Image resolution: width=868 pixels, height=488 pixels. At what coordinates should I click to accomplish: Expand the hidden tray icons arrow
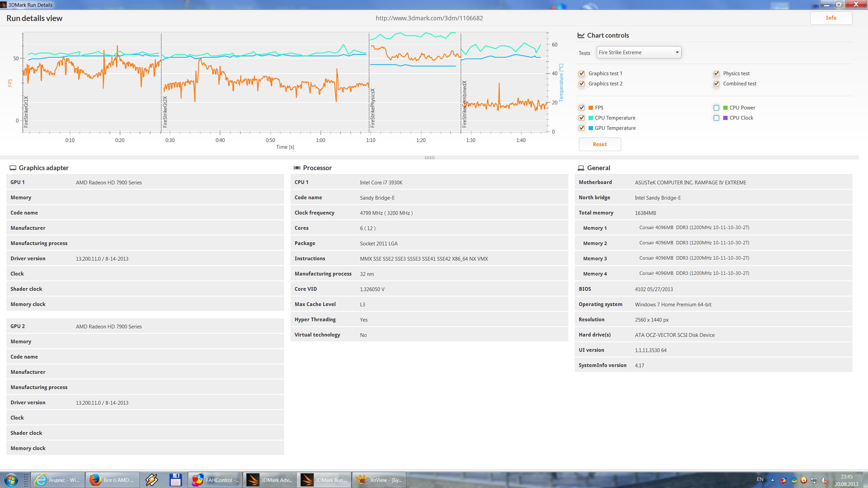772,480
